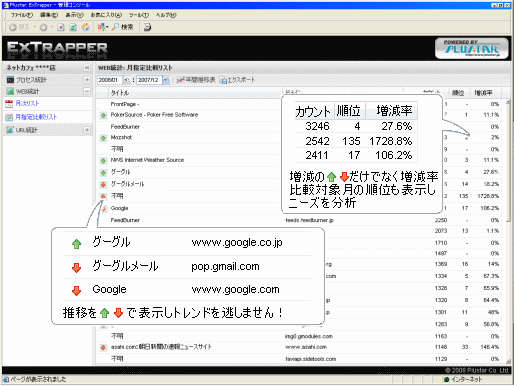This screenshot has height=386, width=514.
Task: Click the URL統計 panel icon
Action: pyautogui.click(x=10, y=130)
